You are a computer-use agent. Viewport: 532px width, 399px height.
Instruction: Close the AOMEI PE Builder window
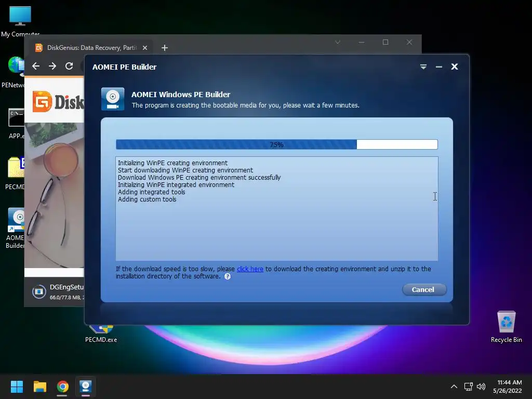tap(454, 66)
